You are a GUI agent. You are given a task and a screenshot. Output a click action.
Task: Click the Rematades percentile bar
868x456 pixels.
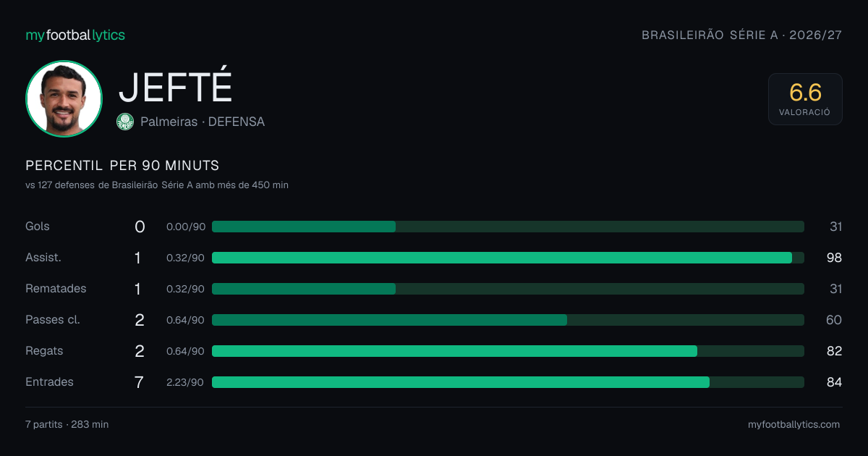(508, 289)
